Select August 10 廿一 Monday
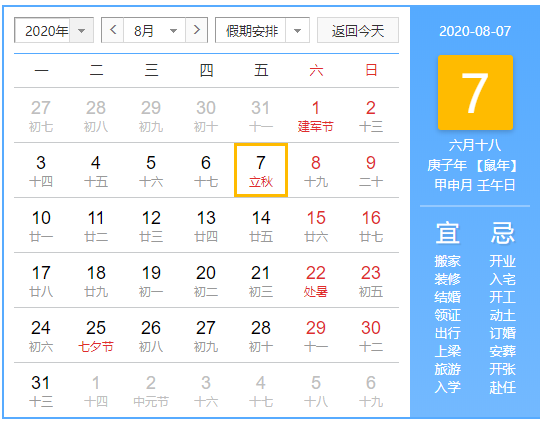 click(x=41, y=226)
